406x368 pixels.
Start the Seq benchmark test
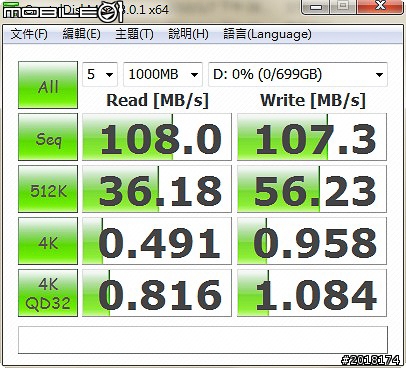[48, 137]
